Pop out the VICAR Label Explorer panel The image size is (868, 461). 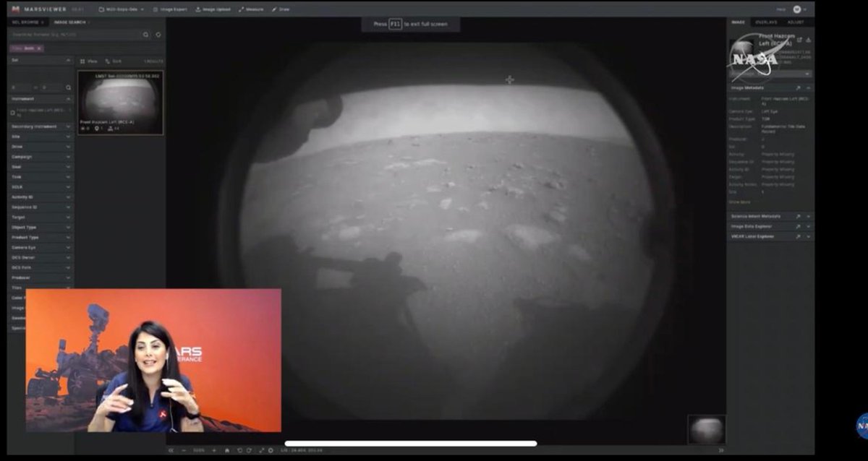click(799, 236)
